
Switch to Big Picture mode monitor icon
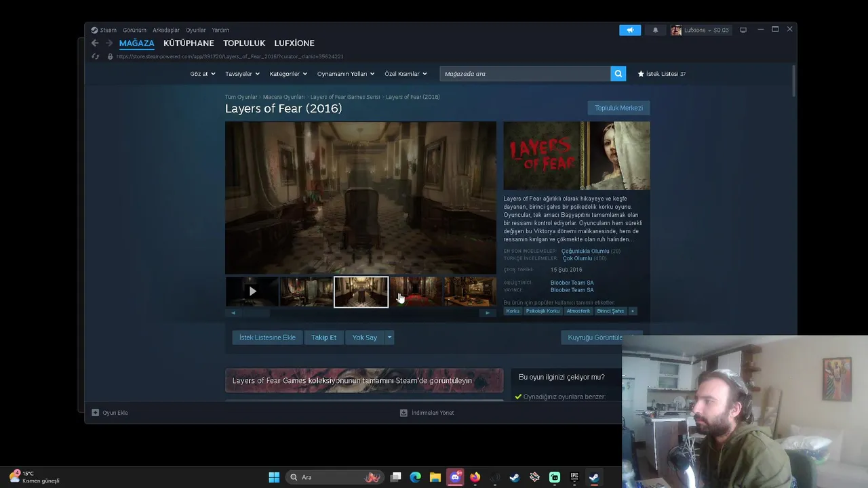(743, 30)
